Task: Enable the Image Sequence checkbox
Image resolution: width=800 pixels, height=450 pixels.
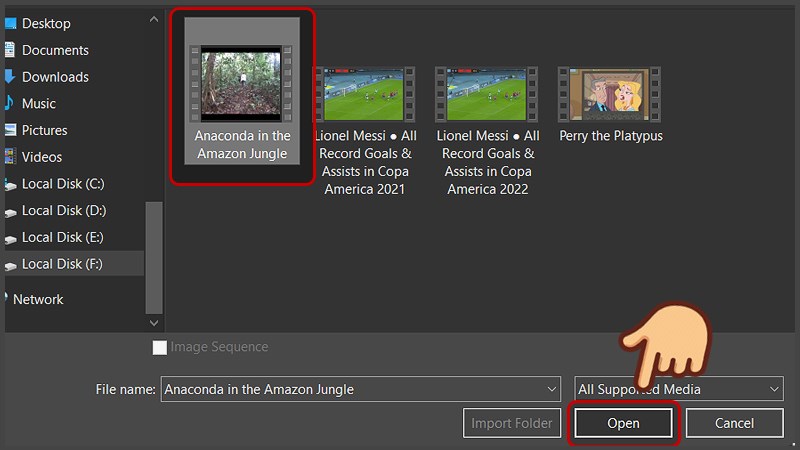Action: (159, 347)
